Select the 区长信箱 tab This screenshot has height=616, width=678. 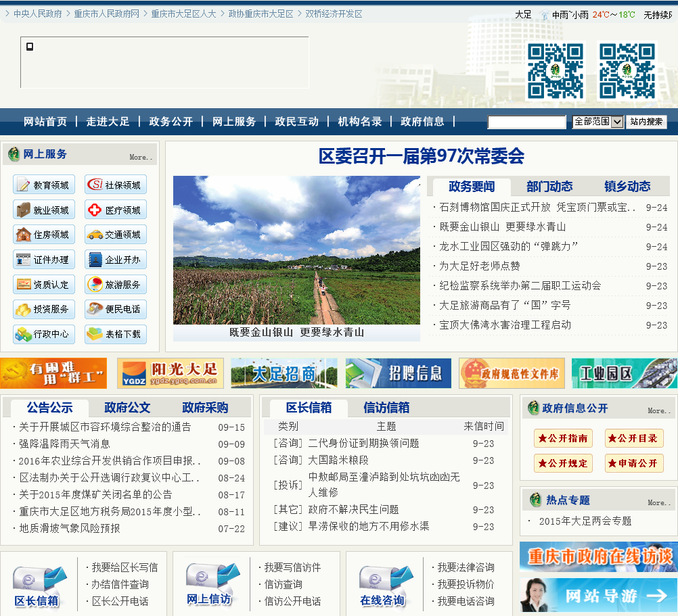click(x=309, y=408)
